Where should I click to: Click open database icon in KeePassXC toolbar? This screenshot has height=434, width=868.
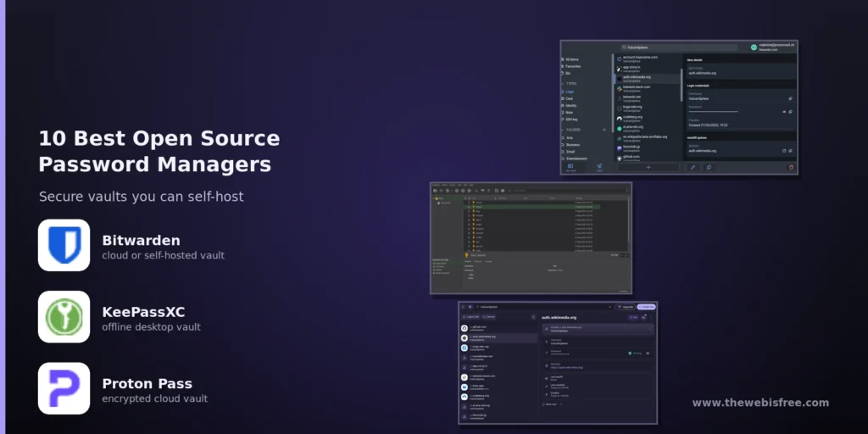tap(435, 191)
